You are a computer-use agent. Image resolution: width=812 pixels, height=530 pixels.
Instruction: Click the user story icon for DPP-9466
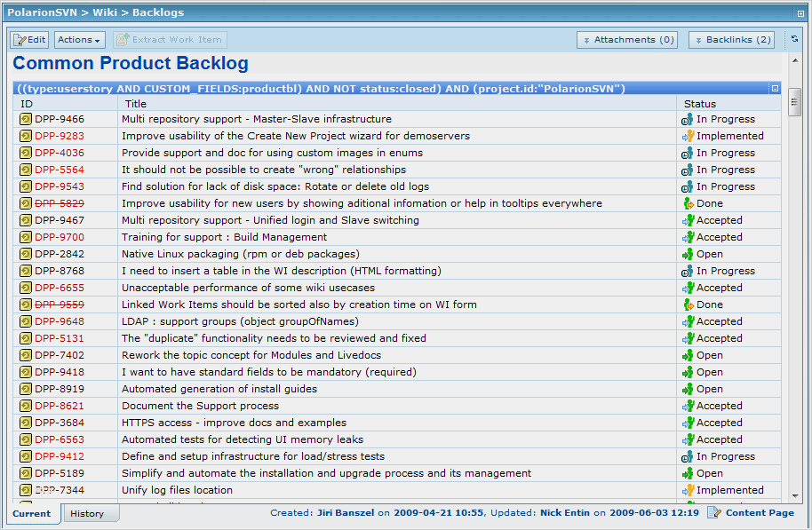click(26, 119)
